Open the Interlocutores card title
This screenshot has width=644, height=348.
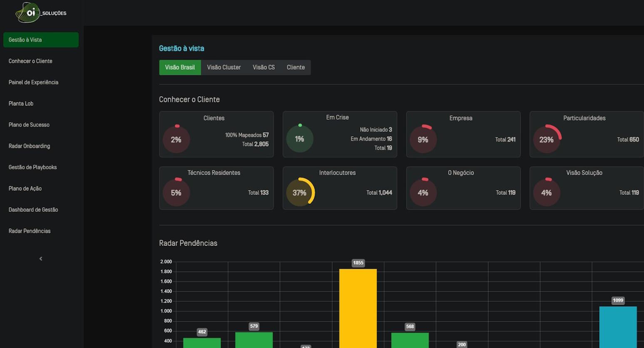[338, 173]
